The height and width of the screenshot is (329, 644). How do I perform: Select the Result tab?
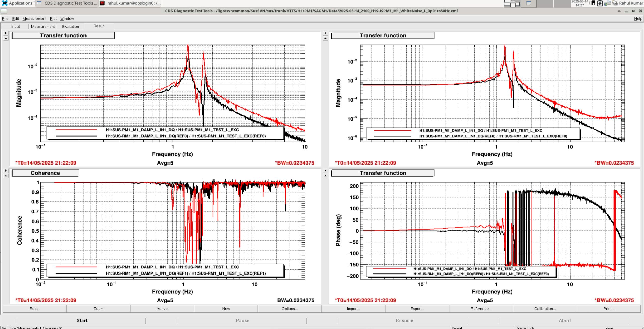[x=99, y=26]
